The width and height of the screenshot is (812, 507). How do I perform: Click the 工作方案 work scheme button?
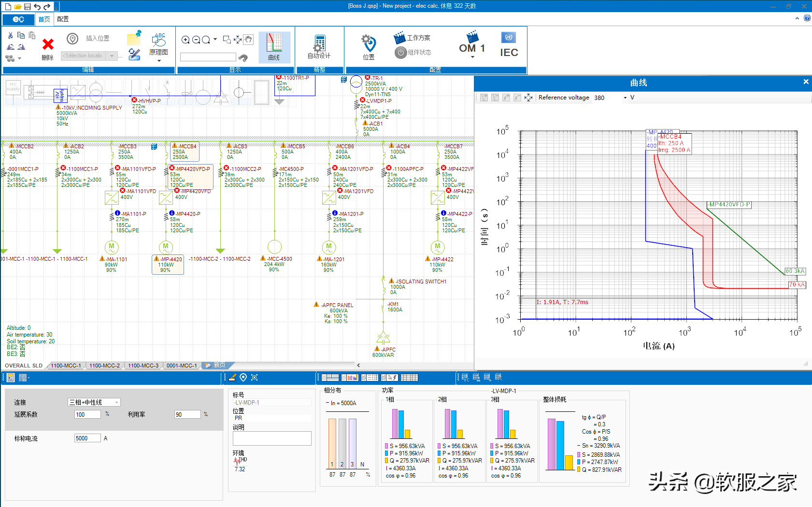point(412,38)
